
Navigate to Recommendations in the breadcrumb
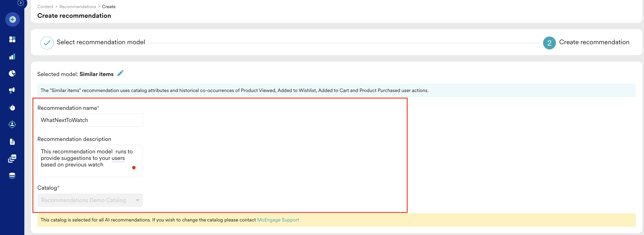78,7
